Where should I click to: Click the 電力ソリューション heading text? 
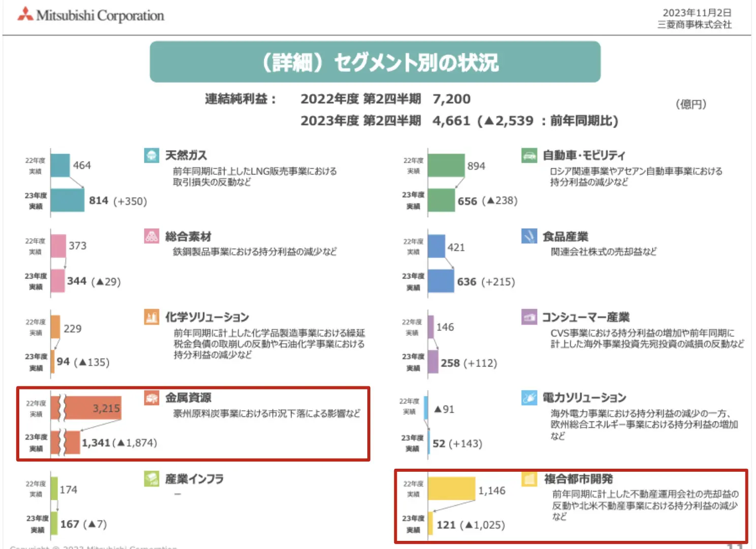[584, 398]
